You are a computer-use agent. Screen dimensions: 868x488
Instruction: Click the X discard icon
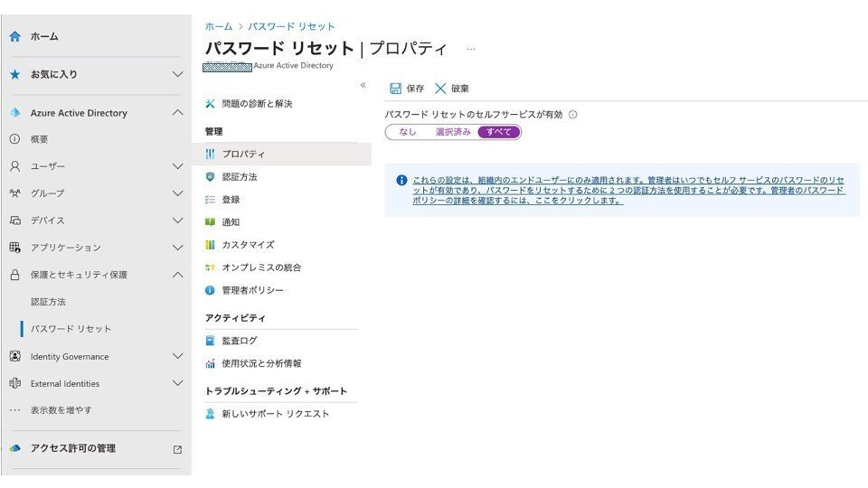coord(440,88)
